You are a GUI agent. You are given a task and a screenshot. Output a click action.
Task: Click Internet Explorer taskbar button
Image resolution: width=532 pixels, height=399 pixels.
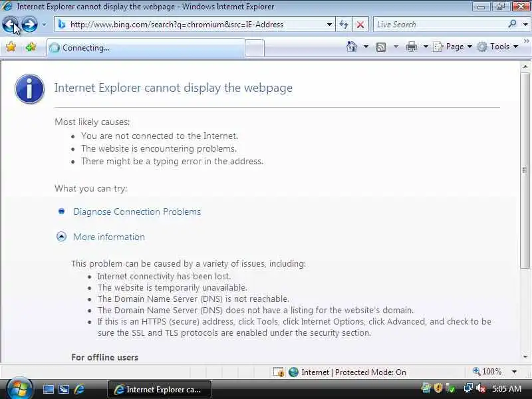[x=160, y=389]
